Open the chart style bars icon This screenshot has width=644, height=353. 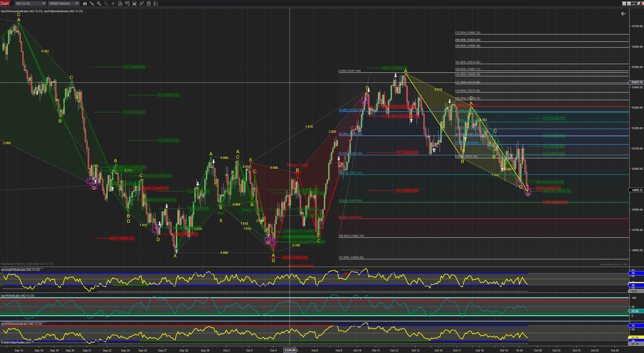(85, 4)
